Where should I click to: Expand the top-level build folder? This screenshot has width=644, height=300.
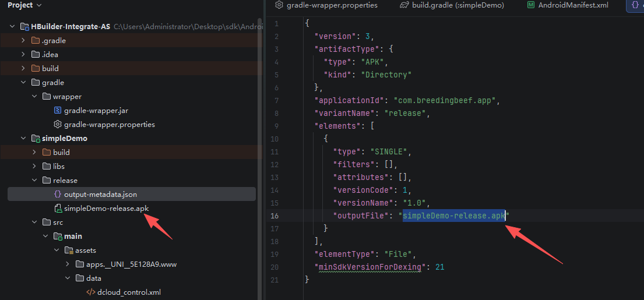tap(23, 69)
